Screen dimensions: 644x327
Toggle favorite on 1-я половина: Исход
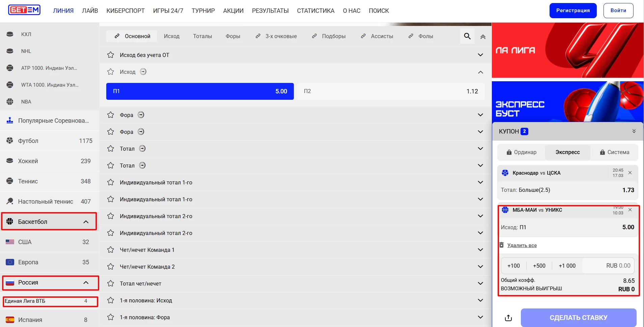coord(111,300)
